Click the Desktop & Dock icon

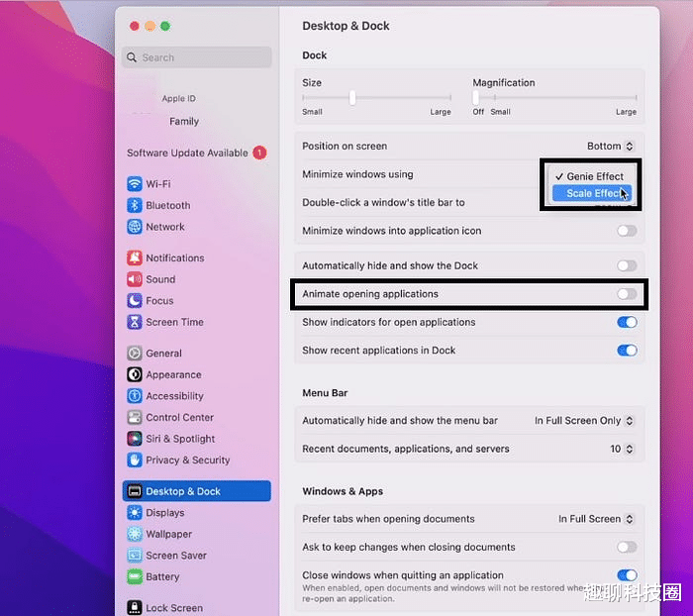(x=135, y=491)
